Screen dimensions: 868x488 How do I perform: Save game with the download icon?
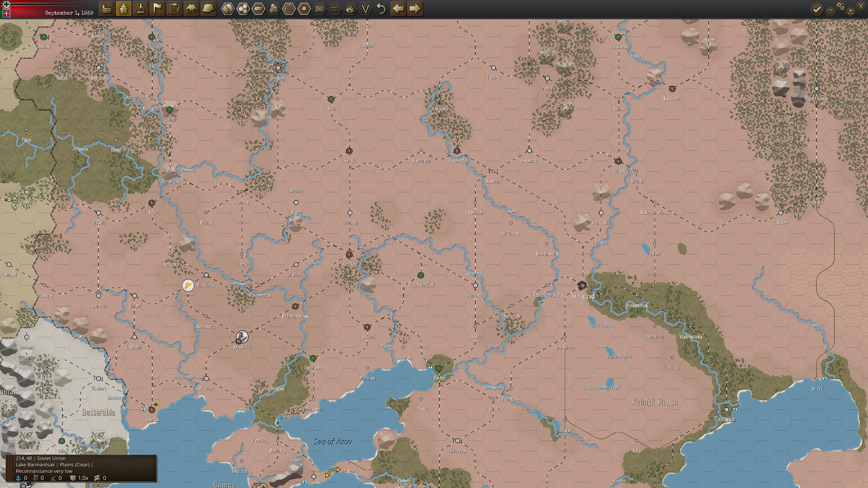[x=851, y=12]
